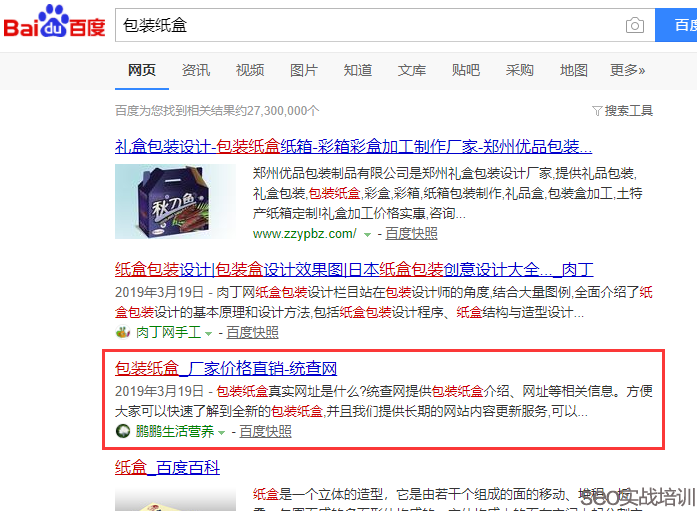Open camera image search icon
Image resolution: width=697 pixels, height=511 pixels.
point(634,25)
